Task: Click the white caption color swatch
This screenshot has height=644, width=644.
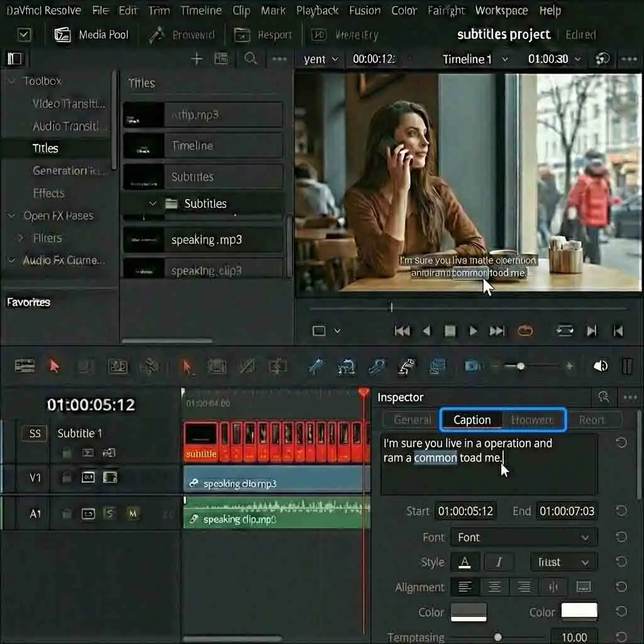Action: (x=579, y=611)
